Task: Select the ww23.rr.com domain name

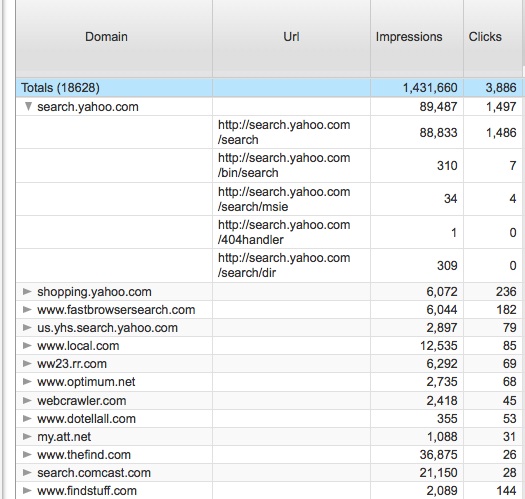Action: pos(72,364)
